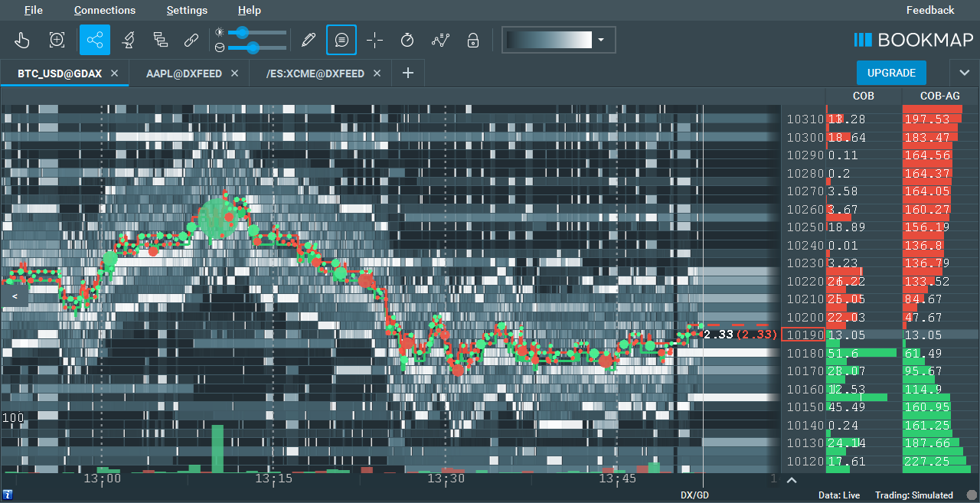Viewport: 980px width, 503px height.
Task: Enable the crosshair cursor tool
Action: pos(374,40)
